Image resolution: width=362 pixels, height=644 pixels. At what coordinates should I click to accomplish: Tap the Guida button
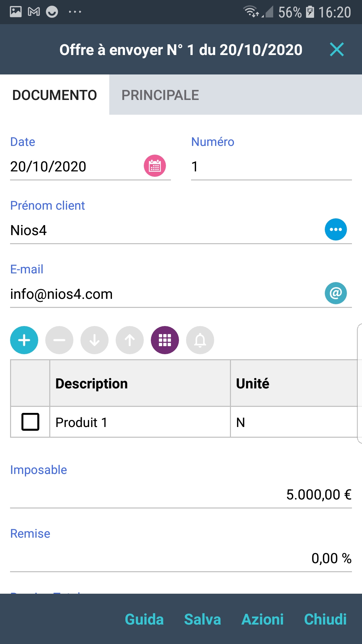[144, 619]
